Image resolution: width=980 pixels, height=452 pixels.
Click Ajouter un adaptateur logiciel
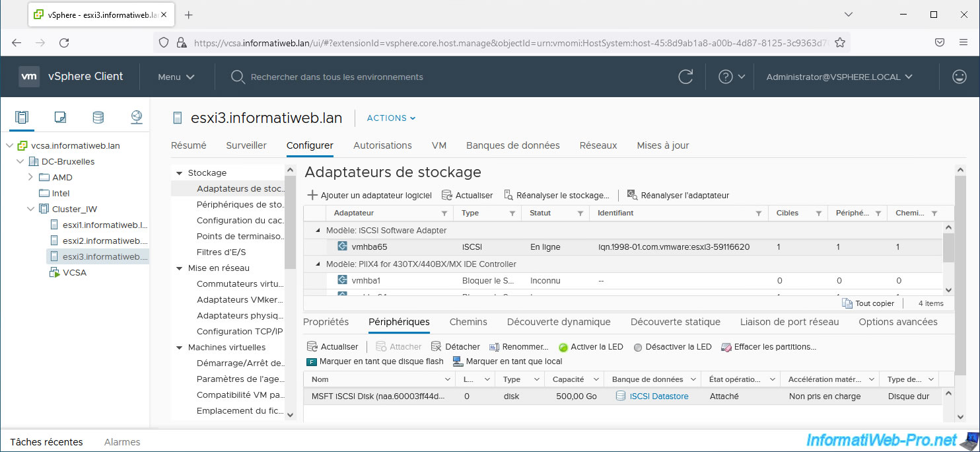click(x=370, y=196)
